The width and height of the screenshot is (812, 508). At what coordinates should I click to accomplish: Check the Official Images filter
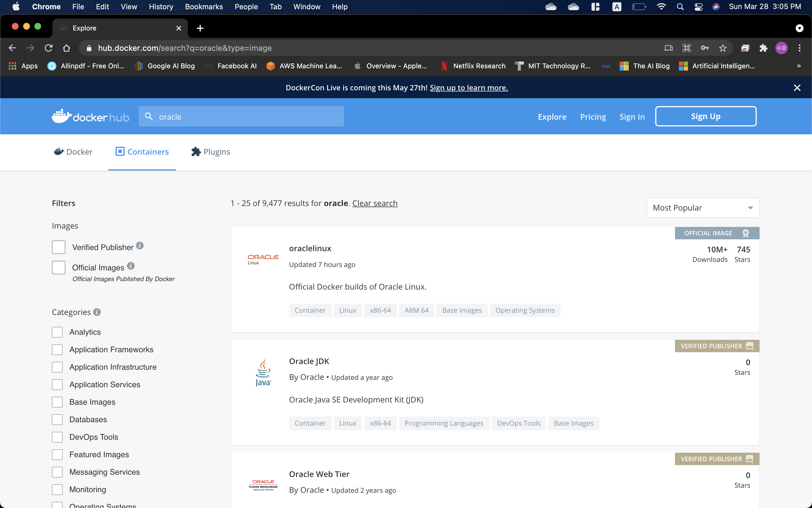59,268
